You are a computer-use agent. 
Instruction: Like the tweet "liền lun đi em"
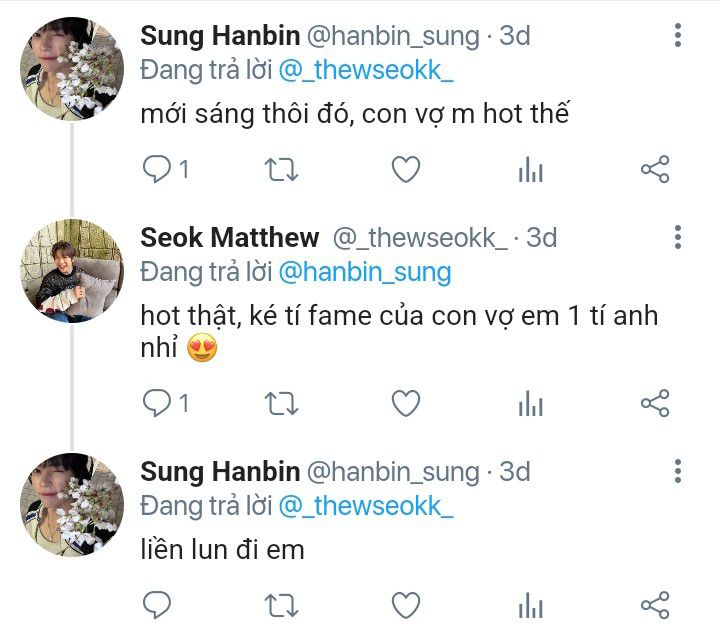[x=405, y=604]
